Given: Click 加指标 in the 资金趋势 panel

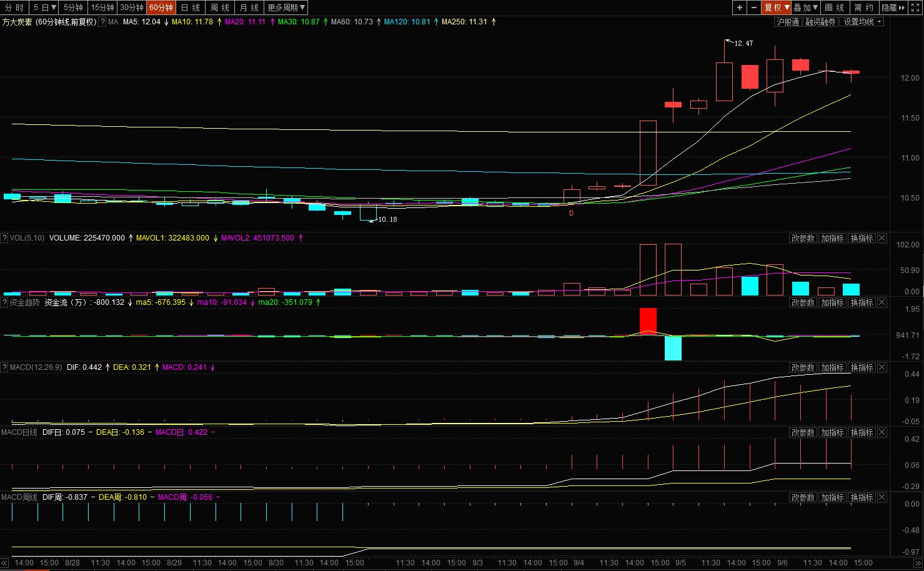Looking at the screenshot, I should pyautogui.click(x=832, y=302).
